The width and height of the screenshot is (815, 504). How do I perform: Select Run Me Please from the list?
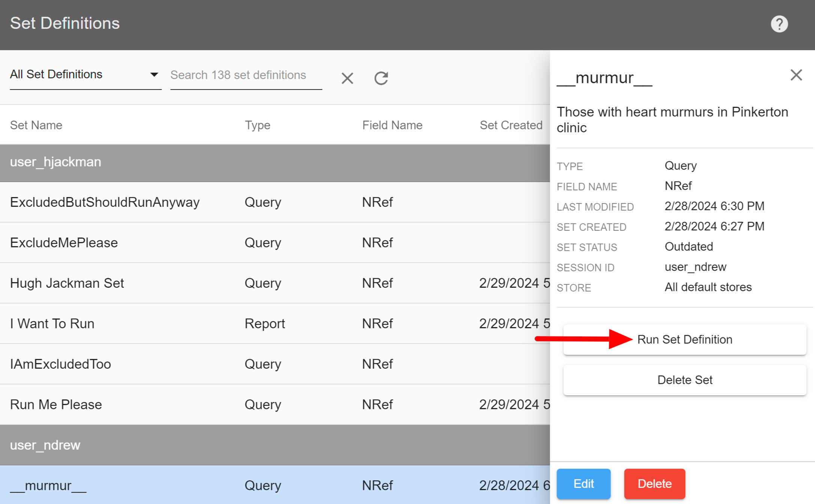pyautogui.click(x=55, y=404)
